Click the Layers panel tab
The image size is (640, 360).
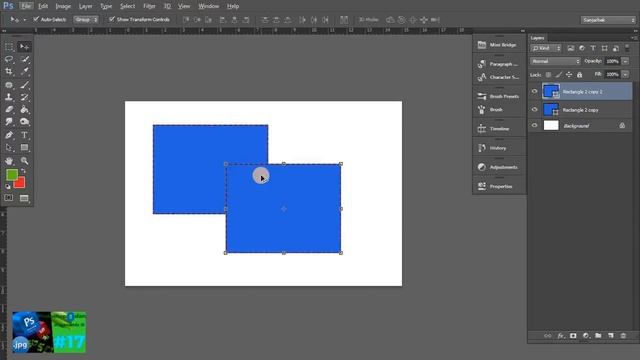538,38
